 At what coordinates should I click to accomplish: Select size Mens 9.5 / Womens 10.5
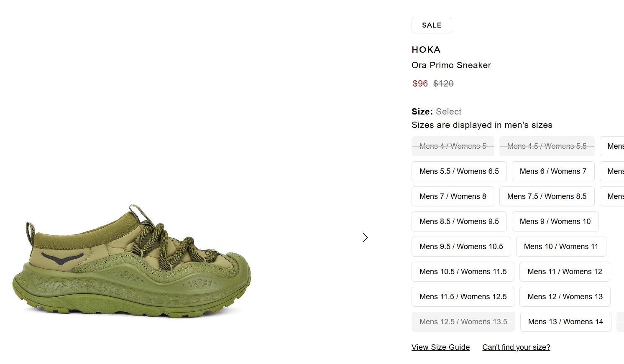461,247
